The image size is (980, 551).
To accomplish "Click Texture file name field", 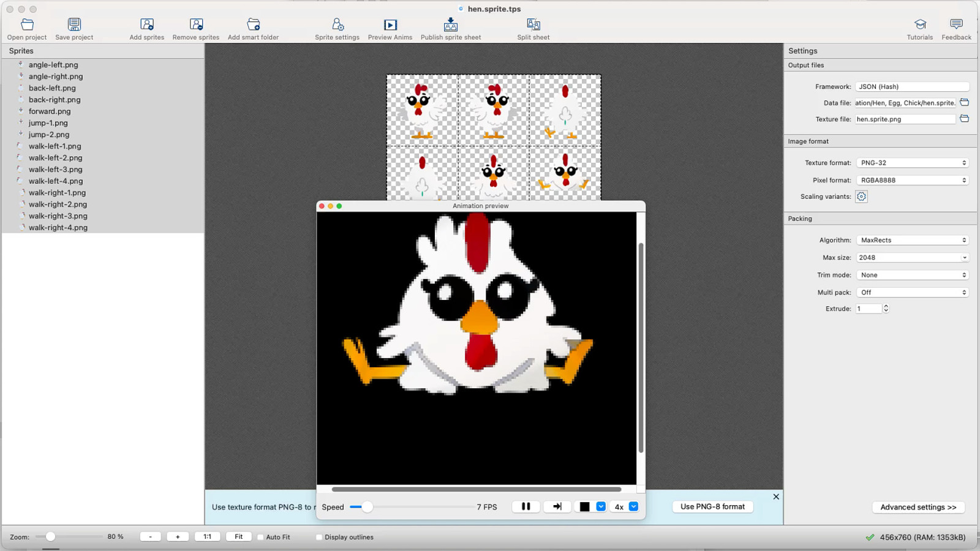I will (905, 119).
